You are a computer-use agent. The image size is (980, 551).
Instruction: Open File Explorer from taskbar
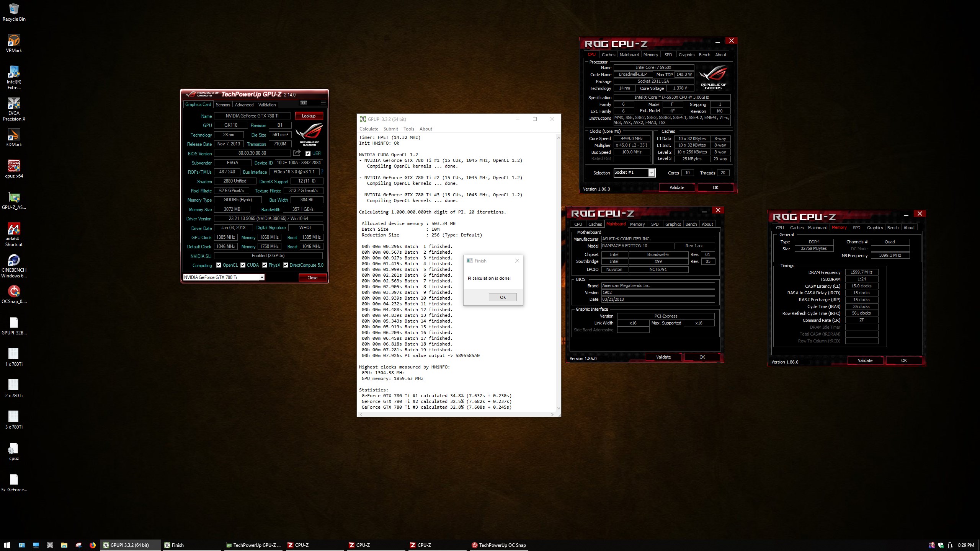pos(64,545)
